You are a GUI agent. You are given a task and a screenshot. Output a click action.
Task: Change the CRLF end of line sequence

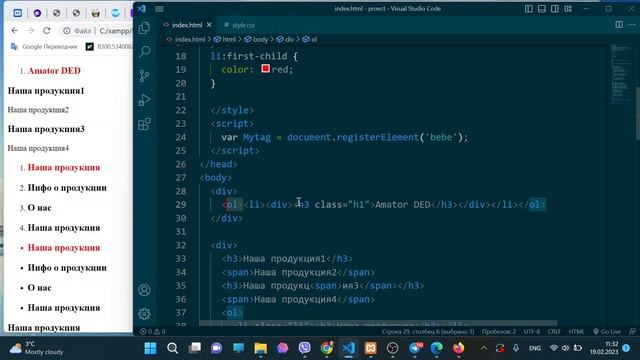coord(554,331)
